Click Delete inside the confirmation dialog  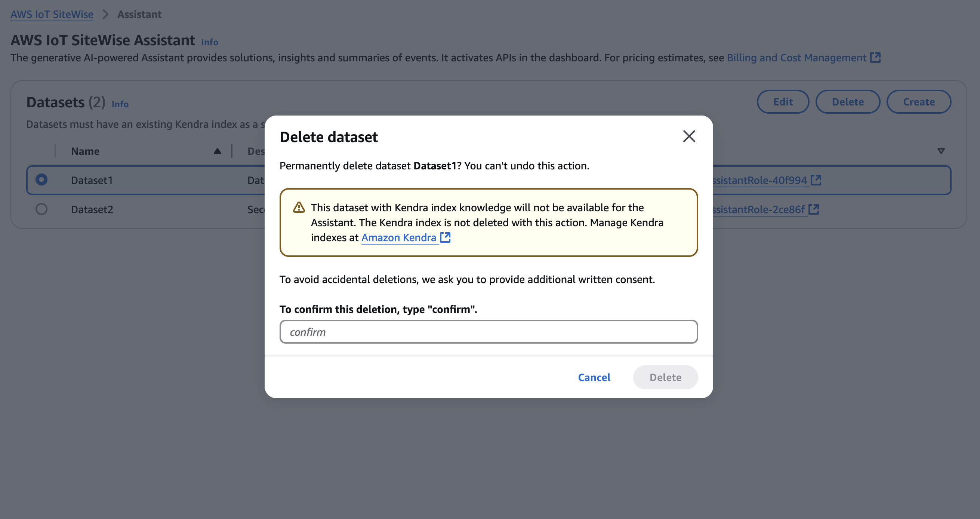[665, 377]
